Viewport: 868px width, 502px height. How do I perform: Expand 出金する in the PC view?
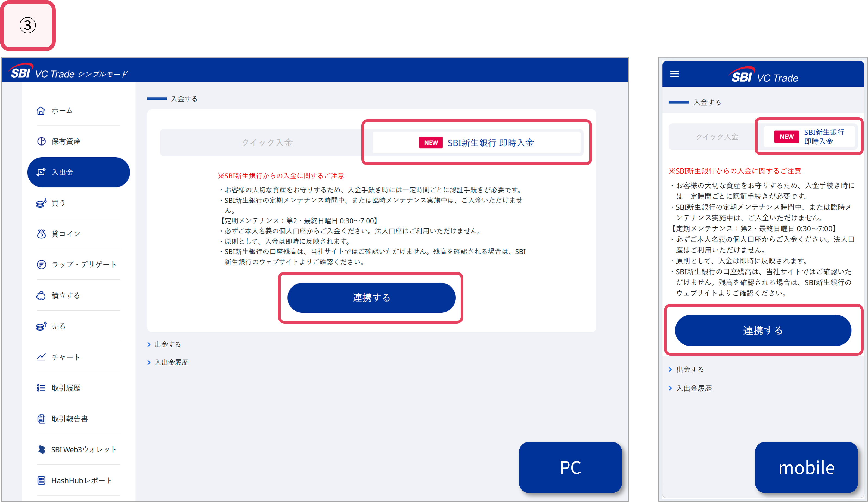coord(164,344)
